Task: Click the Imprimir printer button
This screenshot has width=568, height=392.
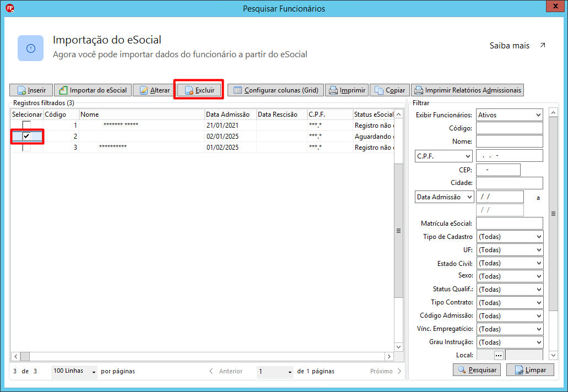Action: coord(347,90)
